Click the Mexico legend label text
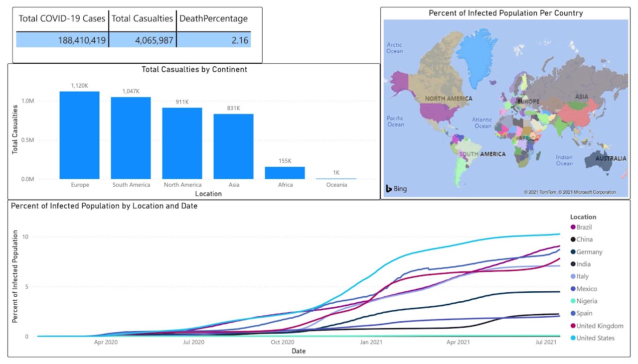The image size is (638, 364). pos(587,289)
